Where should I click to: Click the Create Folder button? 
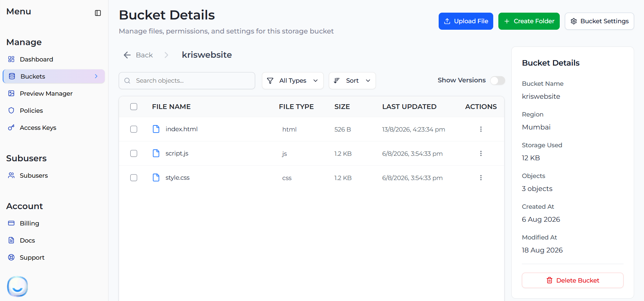(x=529, y=21)
